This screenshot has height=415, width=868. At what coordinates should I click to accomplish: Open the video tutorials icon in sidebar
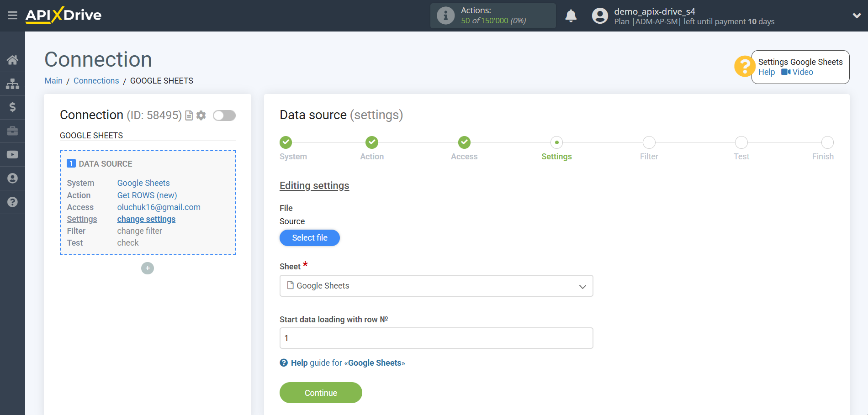[12, 155]
